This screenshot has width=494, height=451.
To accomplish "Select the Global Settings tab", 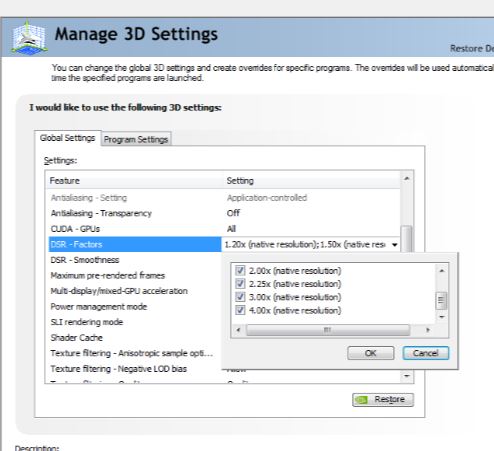I will pos(68,138).
